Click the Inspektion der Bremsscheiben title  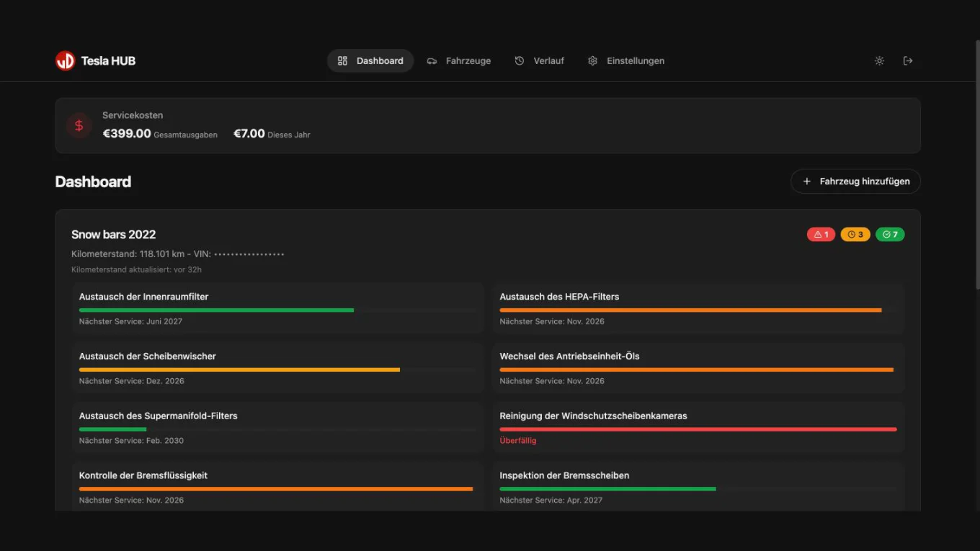[x=564, y=475]
